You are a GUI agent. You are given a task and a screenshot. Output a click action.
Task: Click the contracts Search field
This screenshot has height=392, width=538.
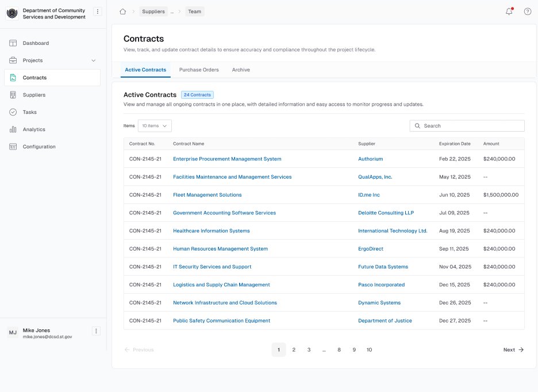point(467,126)
